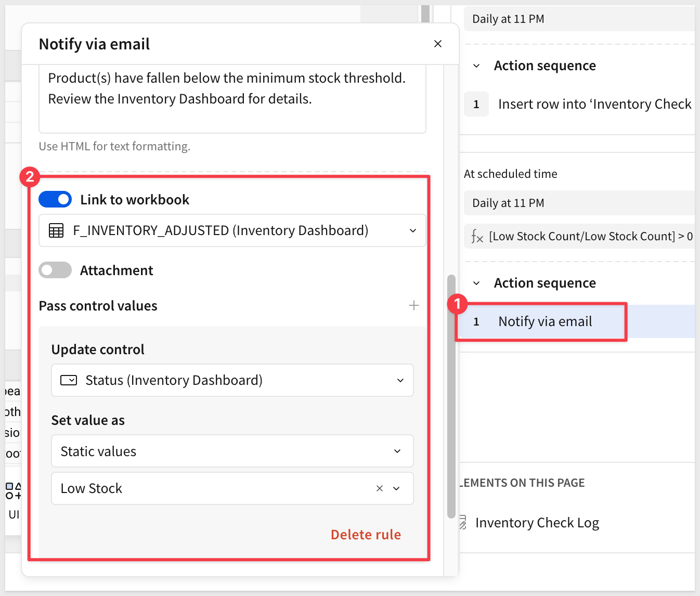Toggle off Link to workbook switch
The height and width of the screenshot is (596, 700).
55,199
